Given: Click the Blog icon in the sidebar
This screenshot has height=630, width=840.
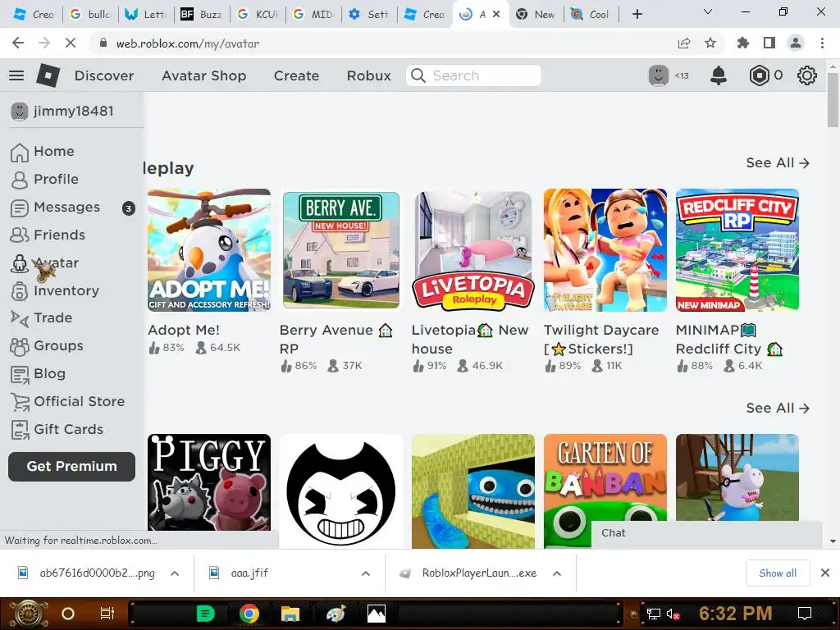Looking at the screenshot, I should 20,374.
